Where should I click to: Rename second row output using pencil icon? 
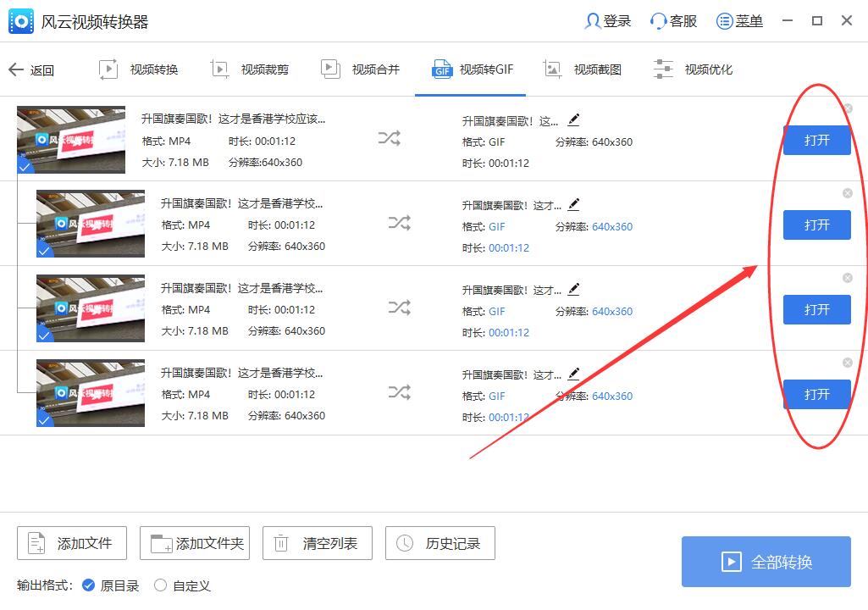573,204
